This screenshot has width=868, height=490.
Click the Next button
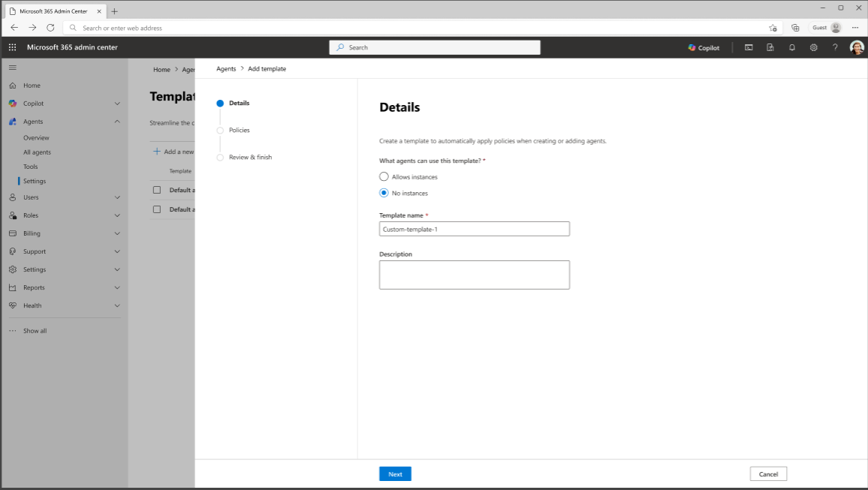coord(395,474)
